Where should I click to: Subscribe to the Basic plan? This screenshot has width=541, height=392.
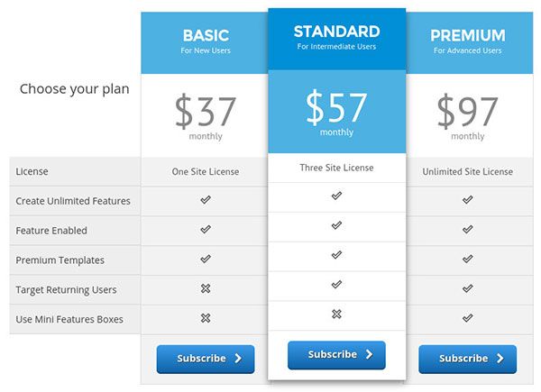tap(206, 359)
